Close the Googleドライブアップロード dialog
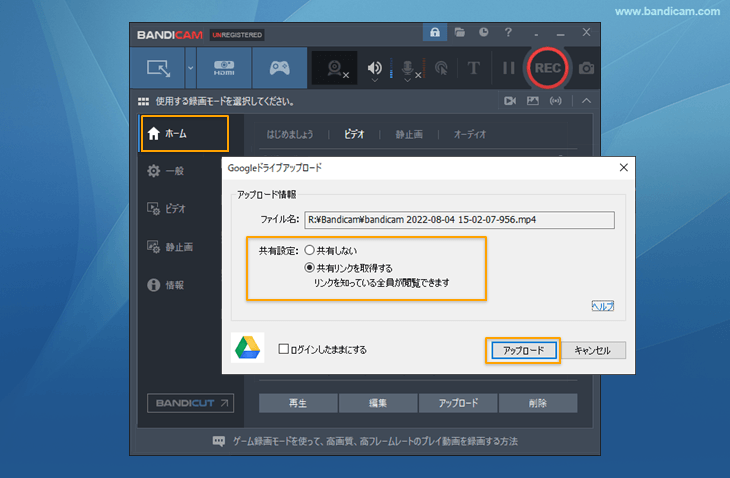The image size is (730, 478). point(624,168)
